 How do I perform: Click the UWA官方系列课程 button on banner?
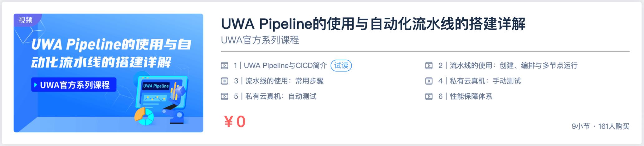pos(74,85)
